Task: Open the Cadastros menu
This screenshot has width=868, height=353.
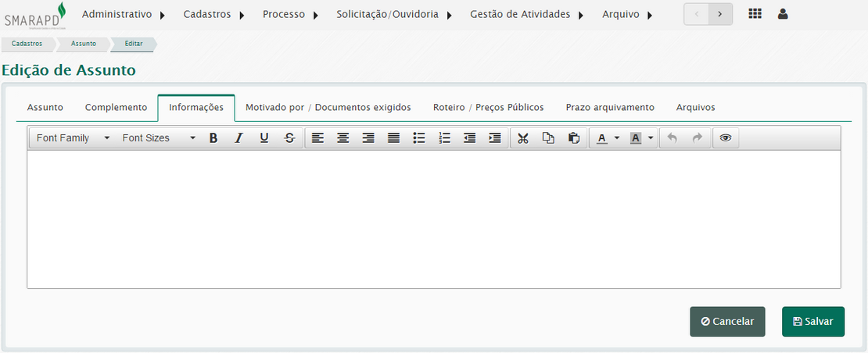Action: [213, 14]
